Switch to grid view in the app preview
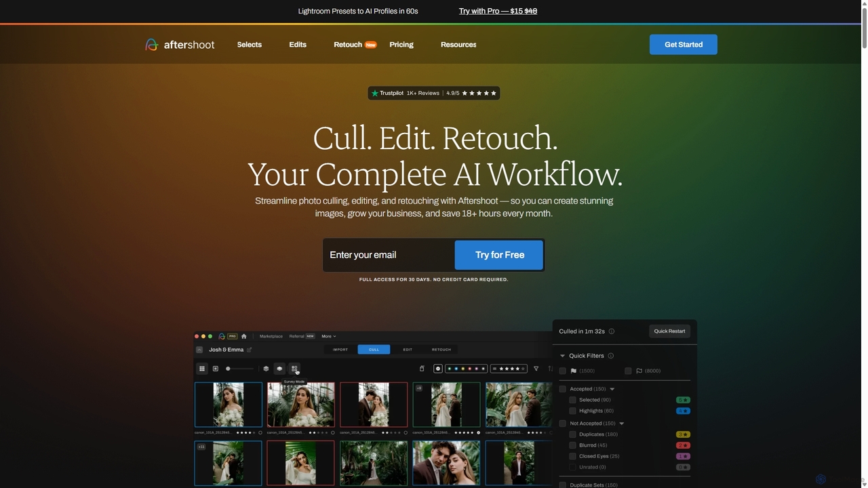The width and height of the screenshot is (868, 488). tap(202, 369)
